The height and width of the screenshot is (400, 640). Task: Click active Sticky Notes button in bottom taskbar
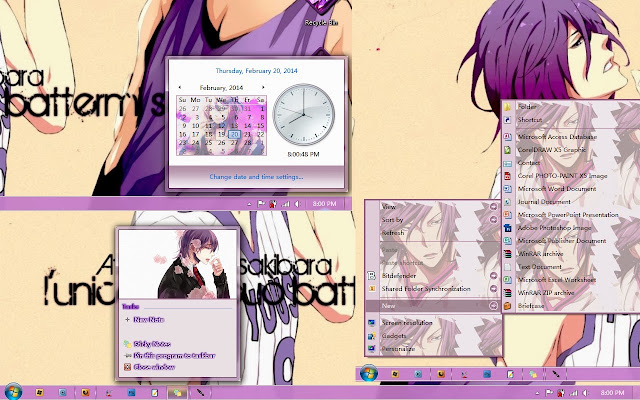tap(177, 393)
